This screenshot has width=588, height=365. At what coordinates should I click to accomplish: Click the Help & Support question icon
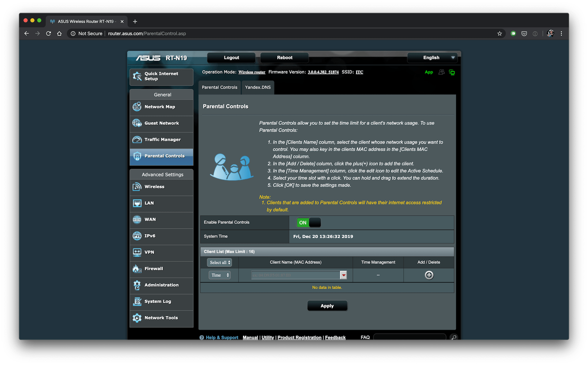202,337
